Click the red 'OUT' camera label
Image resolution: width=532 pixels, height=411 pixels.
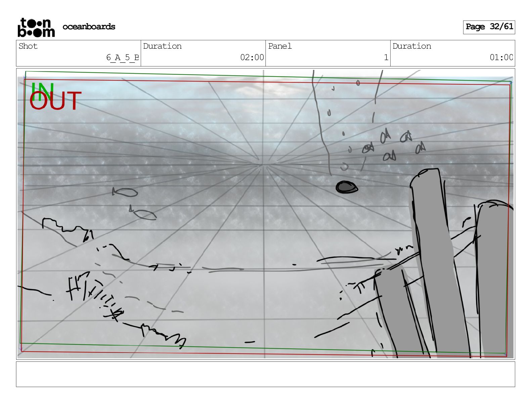[55, 101]
